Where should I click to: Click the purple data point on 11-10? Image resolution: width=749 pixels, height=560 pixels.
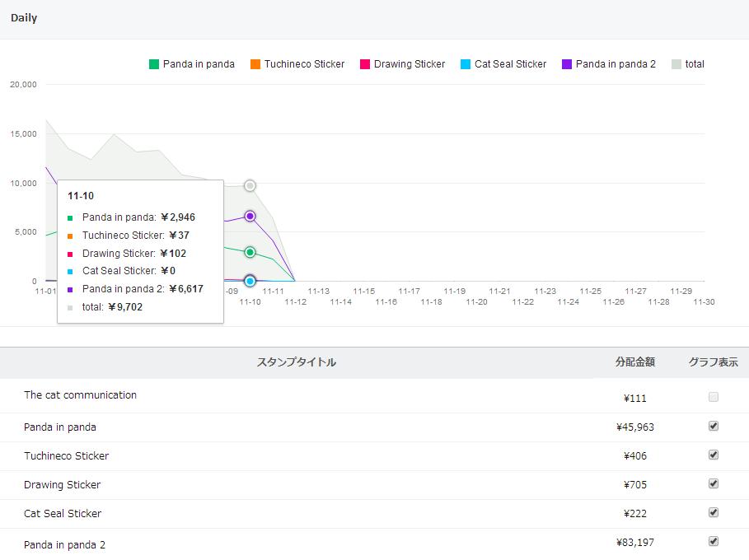(250, 217)
